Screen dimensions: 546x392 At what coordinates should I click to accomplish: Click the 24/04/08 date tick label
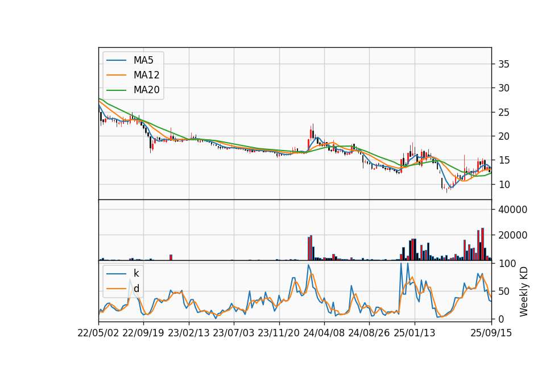(x=324, y=333)
